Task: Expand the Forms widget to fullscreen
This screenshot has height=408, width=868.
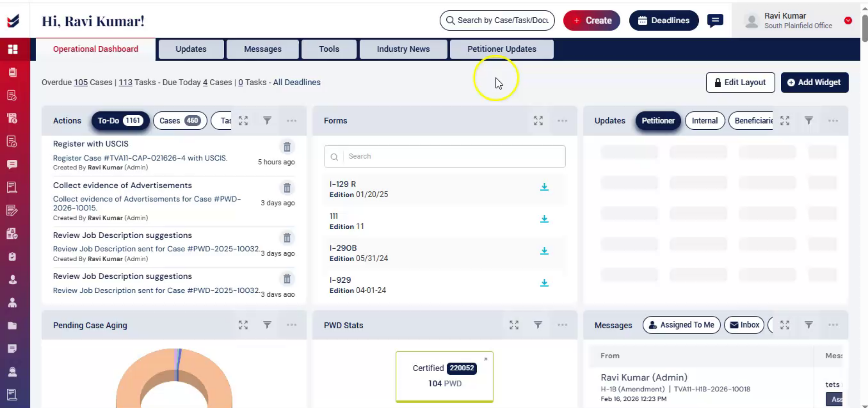Action: tap(538, 121)
